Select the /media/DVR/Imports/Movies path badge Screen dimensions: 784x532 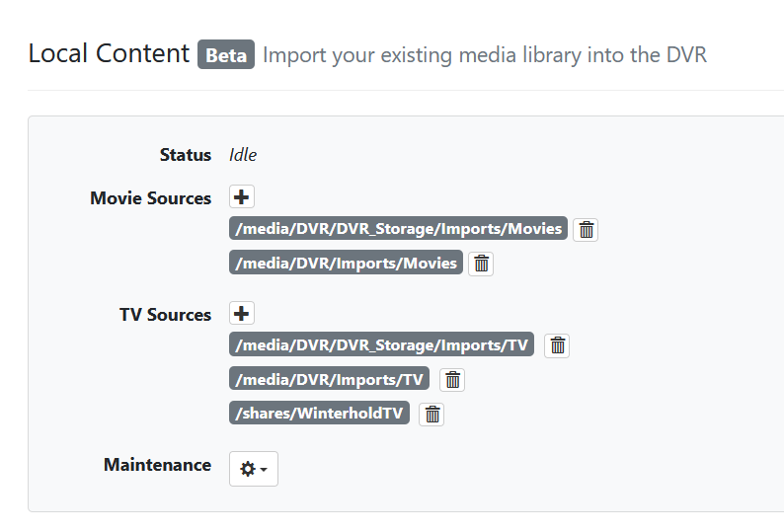coord(346,263)
